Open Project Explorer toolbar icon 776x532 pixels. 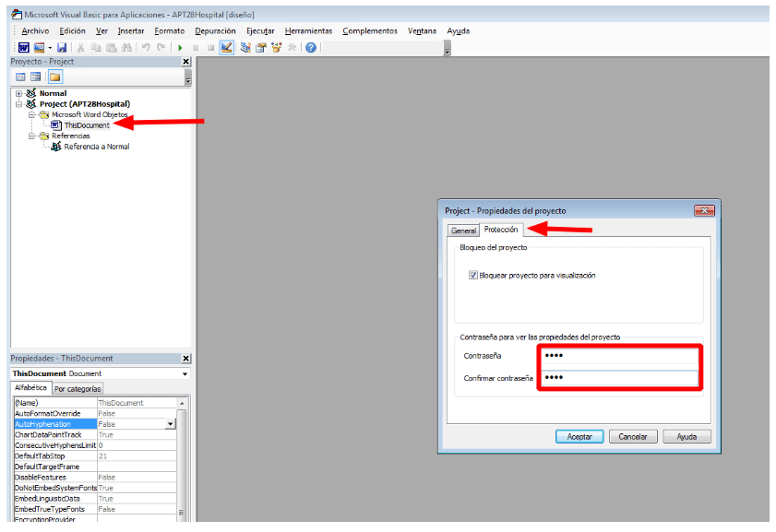pos(245,47)
